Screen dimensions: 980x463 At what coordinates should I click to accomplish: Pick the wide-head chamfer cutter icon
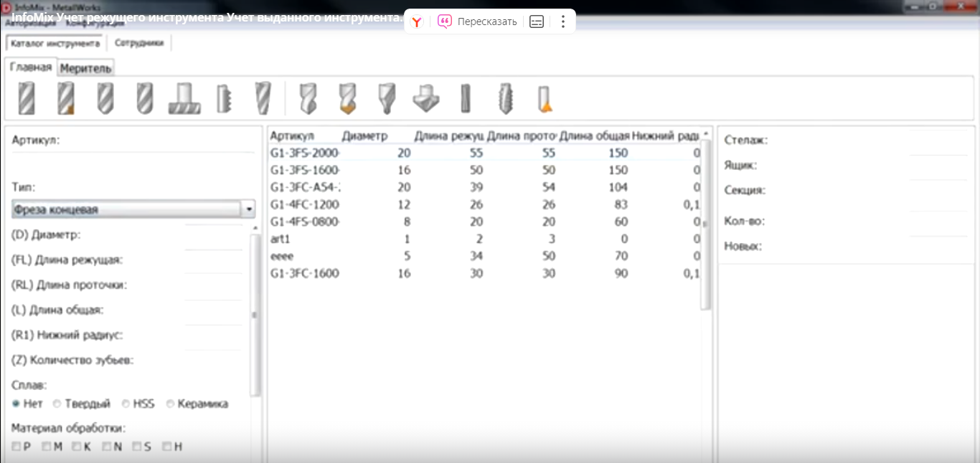click(425, 98)
